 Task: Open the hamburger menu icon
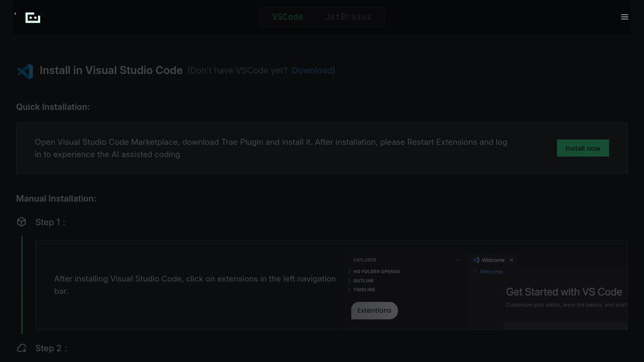point(624,17)
